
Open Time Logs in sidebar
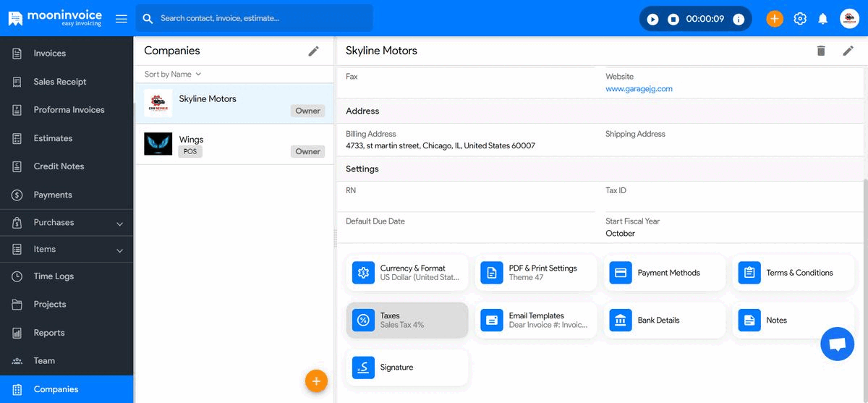67,276
